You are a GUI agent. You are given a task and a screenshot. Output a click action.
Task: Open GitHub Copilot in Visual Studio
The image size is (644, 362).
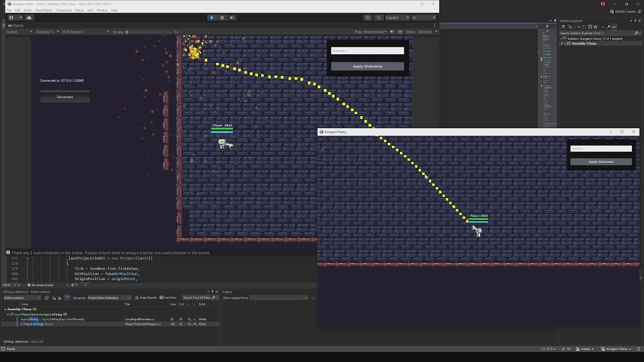click(x=623, y=12)
